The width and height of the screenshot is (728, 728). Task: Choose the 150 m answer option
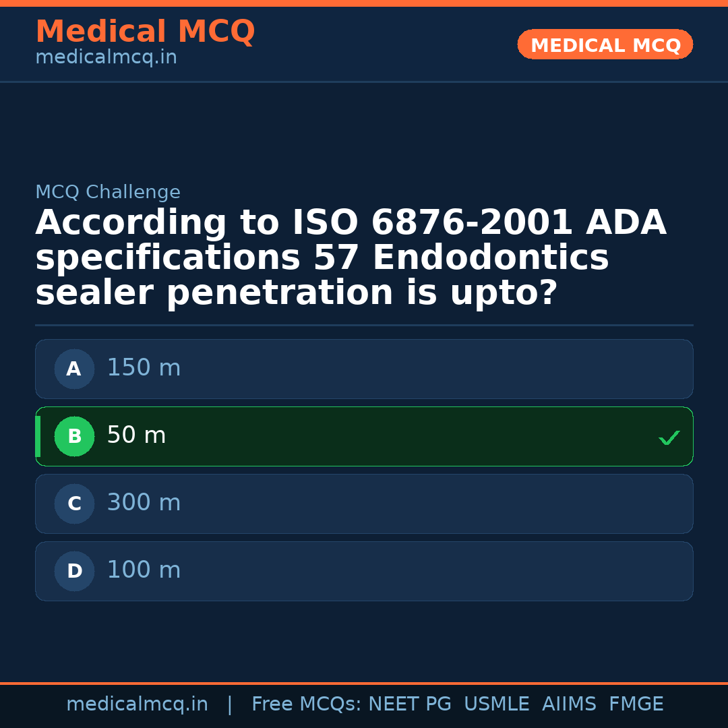point(364,369)
